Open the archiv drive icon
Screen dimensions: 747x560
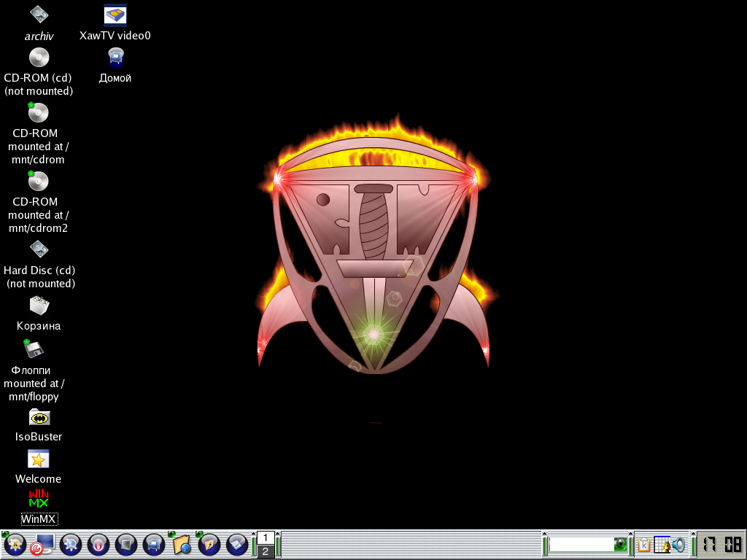(39, 15)
